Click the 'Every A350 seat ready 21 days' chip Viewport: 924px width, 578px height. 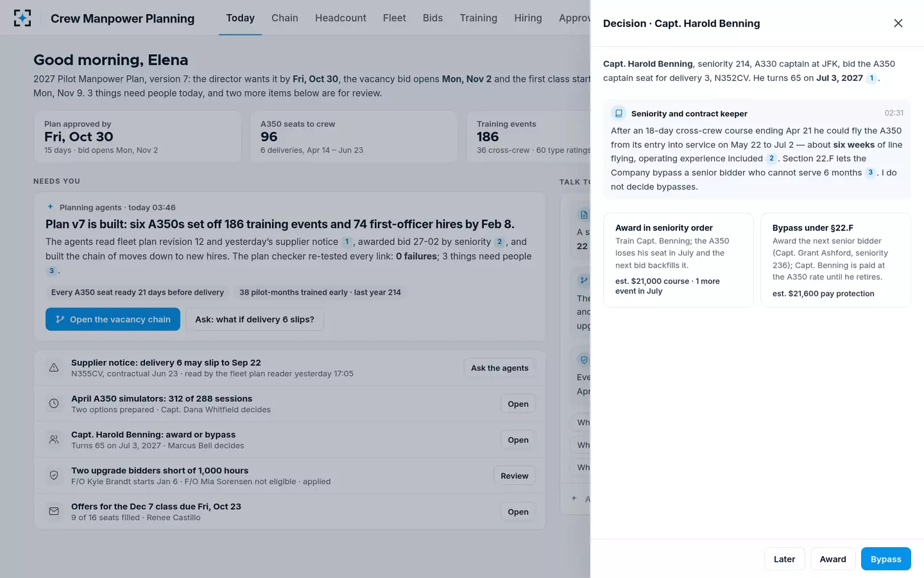tap(137, 292)
